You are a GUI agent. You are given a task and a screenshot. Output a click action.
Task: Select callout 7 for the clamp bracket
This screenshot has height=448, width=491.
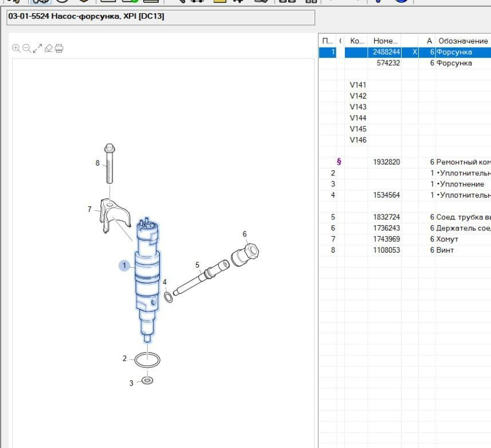[x=89, y=210]
